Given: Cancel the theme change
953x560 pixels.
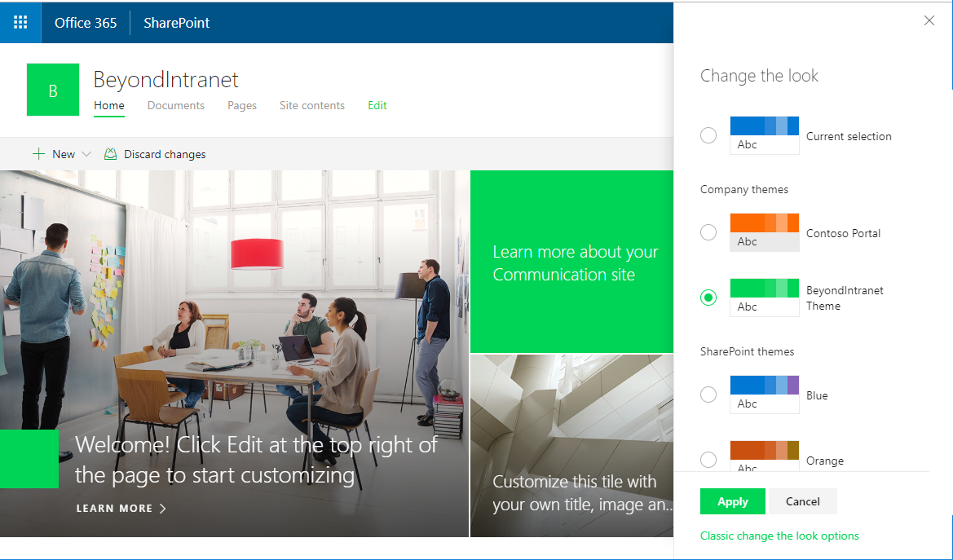Looking at the screenshot, I should [802, 501].
